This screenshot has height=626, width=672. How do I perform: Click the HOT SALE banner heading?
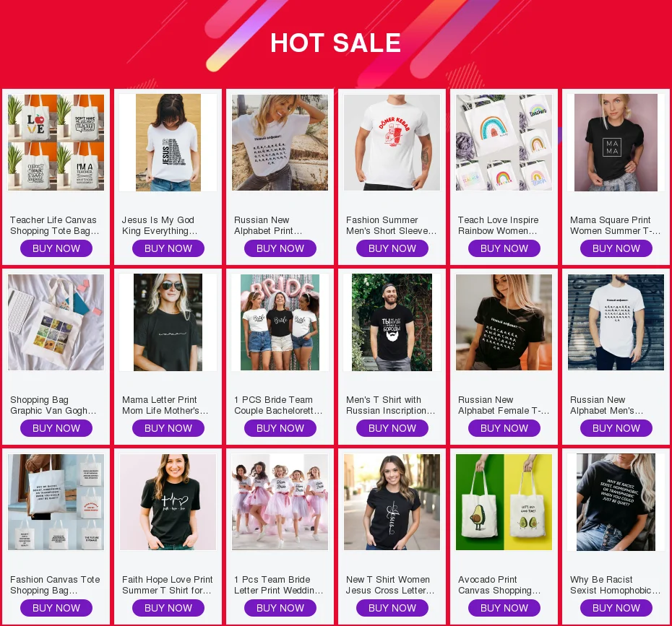[335, 43]
